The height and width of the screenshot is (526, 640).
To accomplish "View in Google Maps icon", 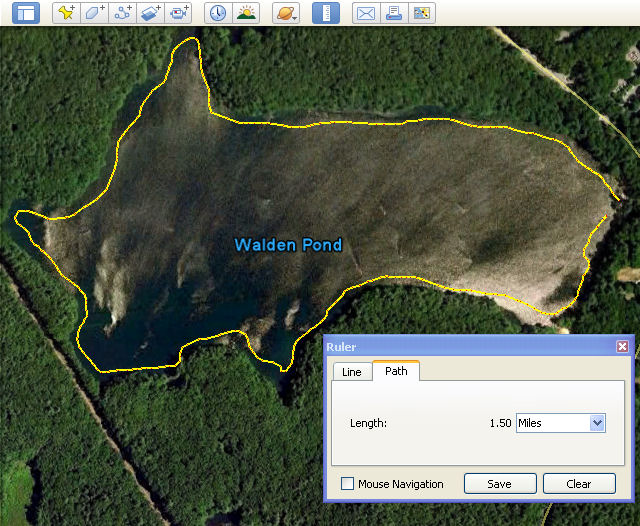I will click(x=422, y=13).
